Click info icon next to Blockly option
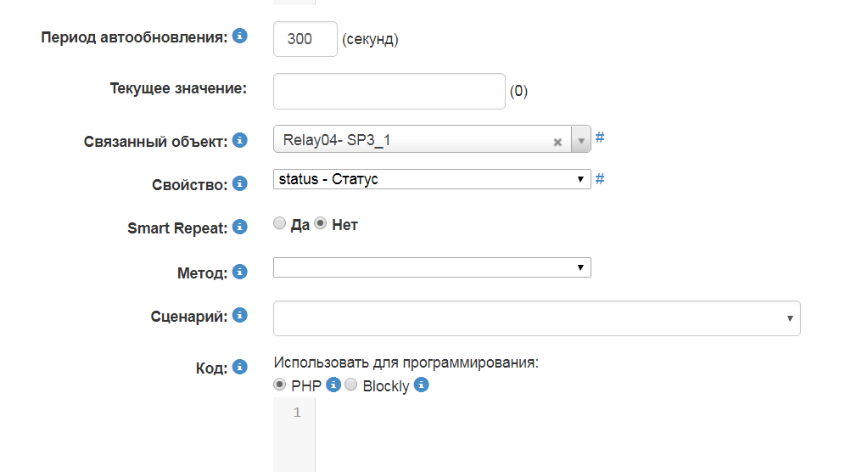Screen dimensions: 868x472 pyautogui.click(x=422, y=385)
